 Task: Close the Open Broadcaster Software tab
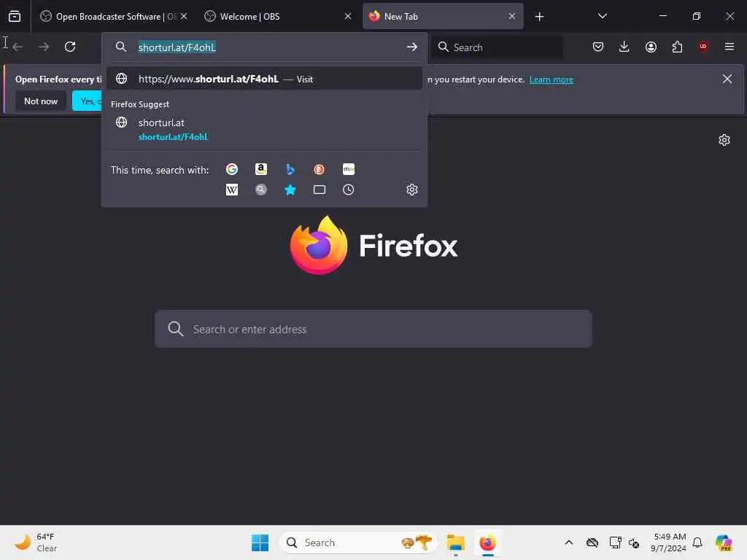(184, 16)
